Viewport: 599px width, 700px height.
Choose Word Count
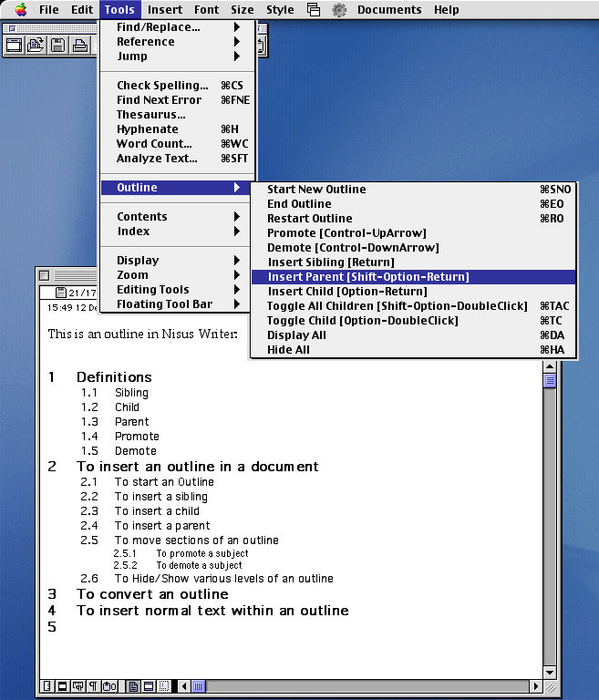pos(178,144)
